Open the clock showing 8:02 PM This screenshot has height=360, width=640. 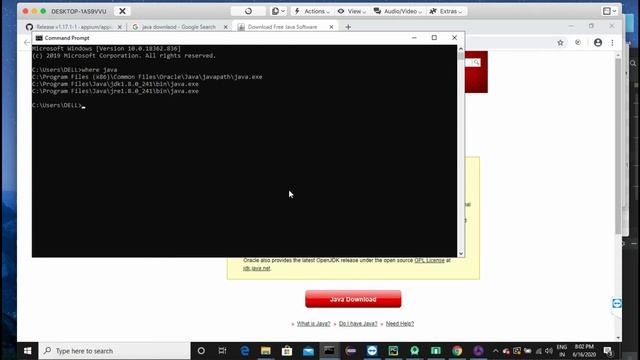tap(584, 351)
